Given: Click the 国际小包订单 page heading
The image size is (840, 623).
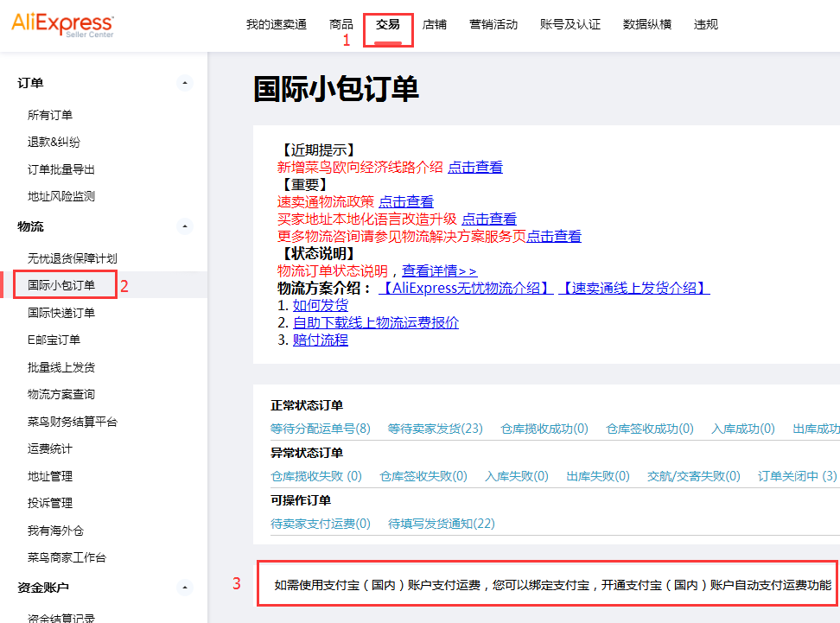Looking at the screenshot, I should click(336, 89).
